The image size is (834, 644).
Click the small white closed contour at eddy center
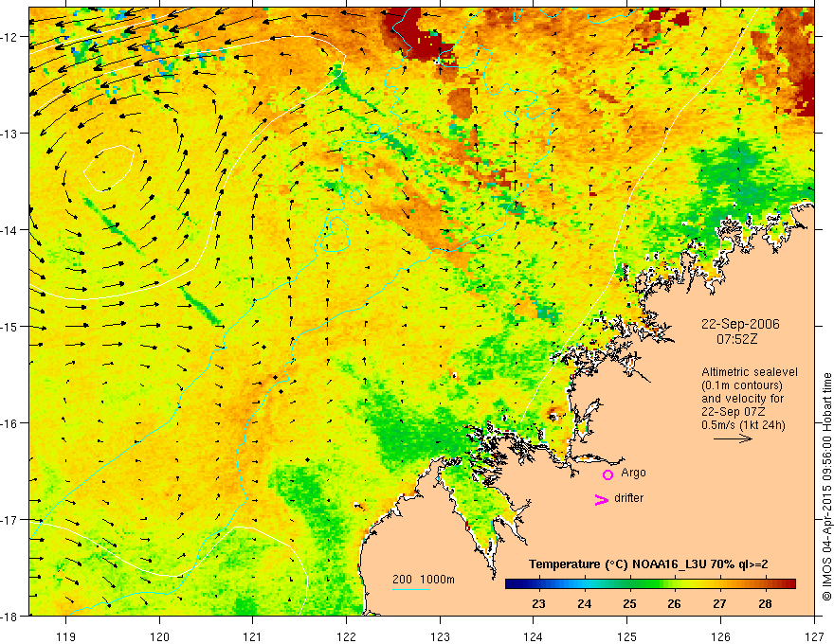108,168
